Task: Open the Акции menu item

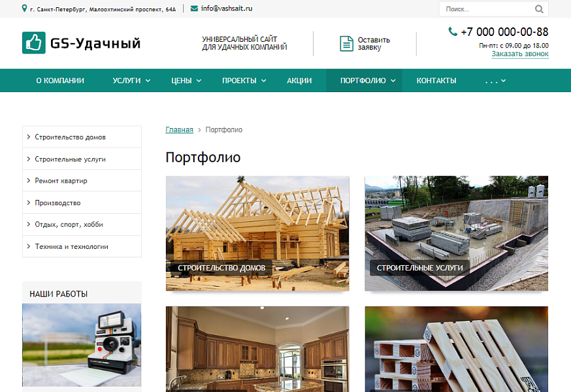Action: coord(299,80)
